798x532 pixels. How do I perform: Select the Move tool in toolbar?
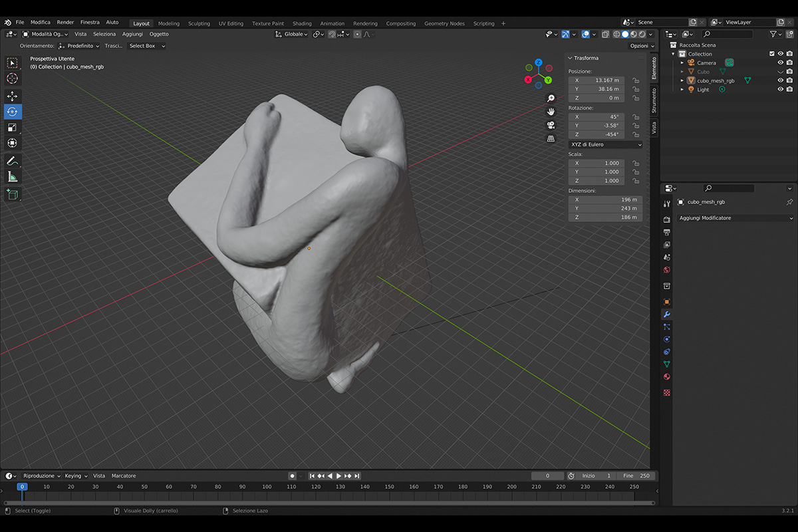click(12, 96)
